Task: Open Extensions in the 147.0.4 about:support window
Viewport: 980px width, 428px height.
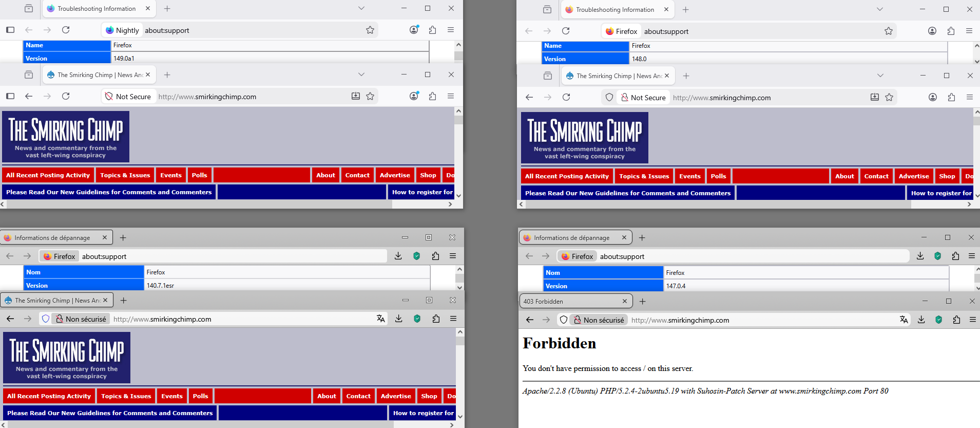Action: point(955,256)
